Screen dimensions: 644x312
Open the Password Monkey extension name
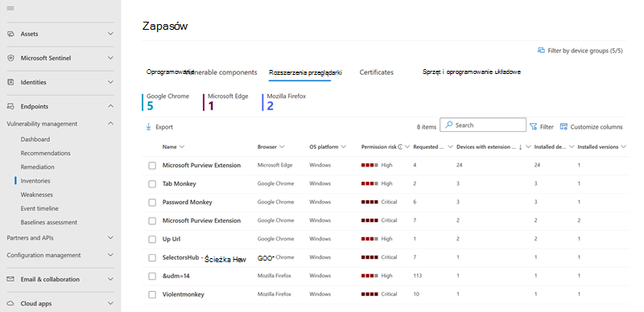click(188, 203)
